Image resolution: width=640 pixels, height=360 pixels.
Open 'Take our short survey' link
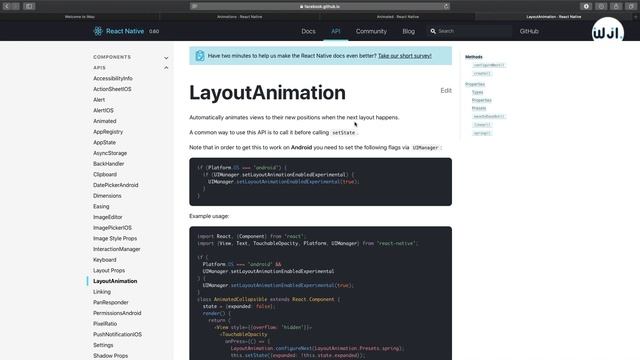coord(404,56)
